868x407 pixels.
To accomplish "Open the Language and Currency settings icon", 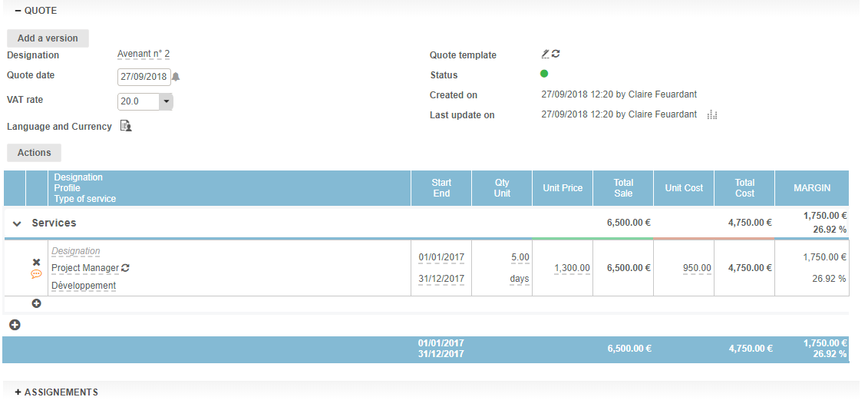I will point(126,126).
